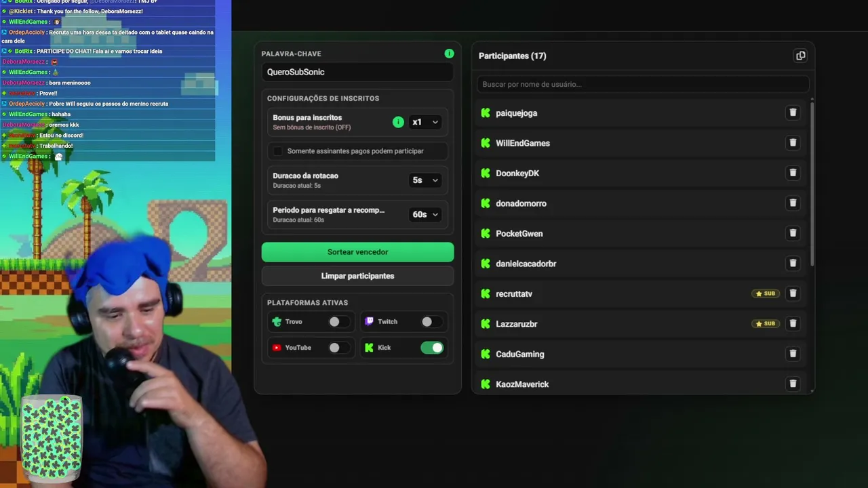Viewport: 868px width, 488px height.
Task: Open the Duracao da rotacao 5s dropdown
Action: coord(425,180)
